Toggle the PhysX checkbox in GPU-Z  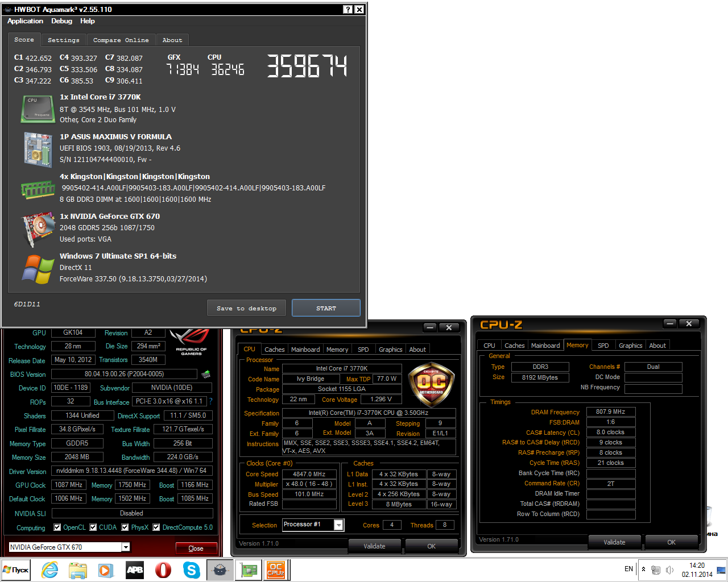point(125,527)
